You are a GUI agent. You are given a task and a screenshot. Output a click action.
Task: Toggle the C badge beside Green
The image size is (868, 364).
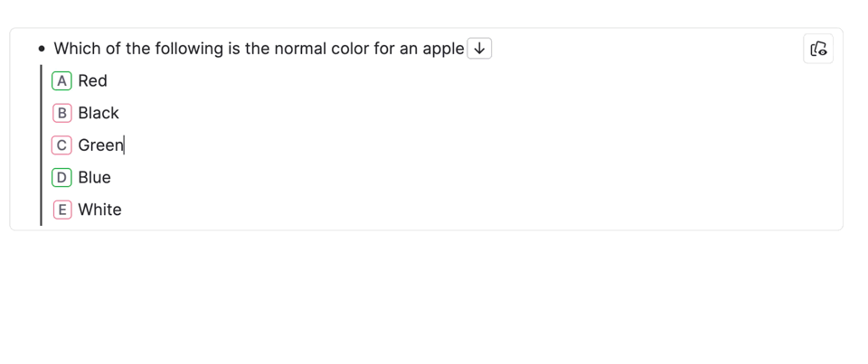[61, 145]
